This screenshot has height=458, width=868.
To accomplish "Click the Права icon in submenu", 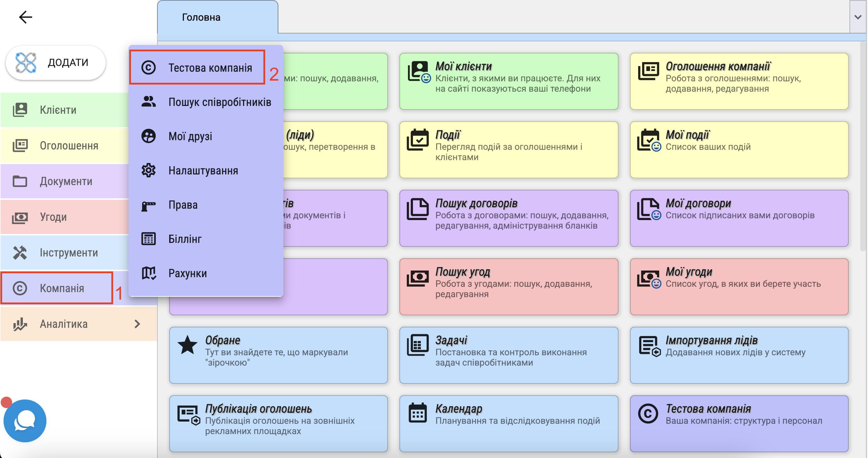I will pyautogui.click(x=148, y=205).
